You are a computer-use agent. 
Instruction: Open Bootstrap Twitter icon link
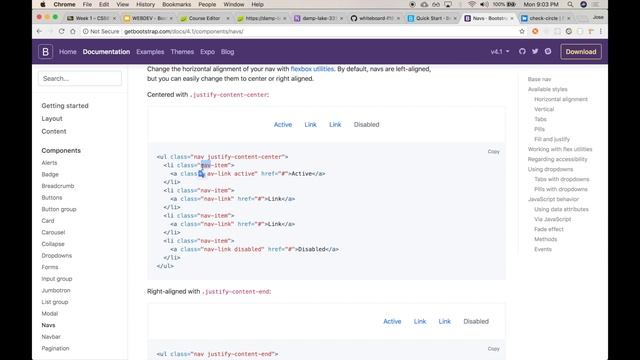pos(535,51)
